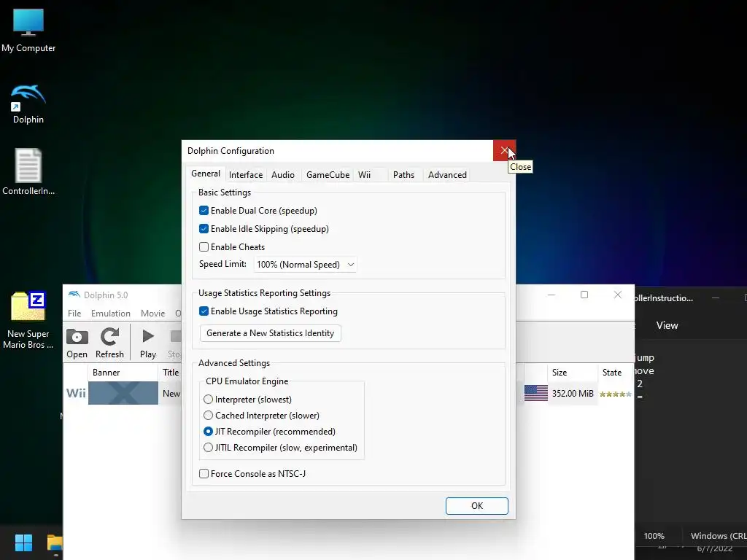The image size is (747, 560).
Task: Switch to the Audio tab
Action: coord(283,175)
